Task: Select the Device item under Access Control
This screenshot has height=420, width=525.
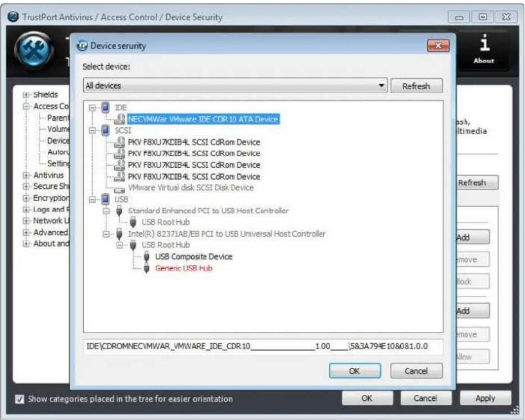Action: click(58, 140)
